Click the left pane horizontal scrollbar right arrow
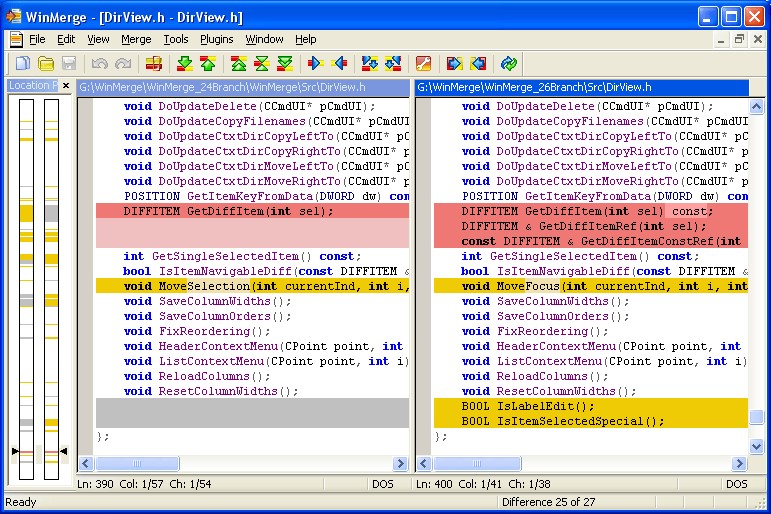This screenshot has width=771, height=514. (400, 464)
